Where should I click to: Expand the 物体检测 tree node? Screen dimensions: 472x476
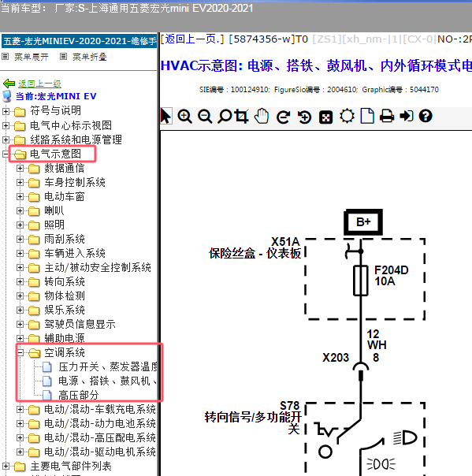[x=20, y=296]
